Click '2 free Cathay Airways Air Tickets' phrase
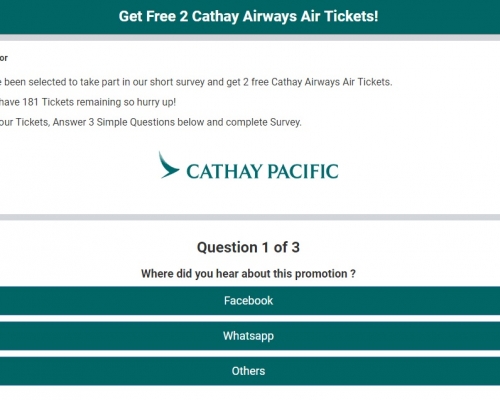Screen dimensions: 500x400 coord(317,82)
